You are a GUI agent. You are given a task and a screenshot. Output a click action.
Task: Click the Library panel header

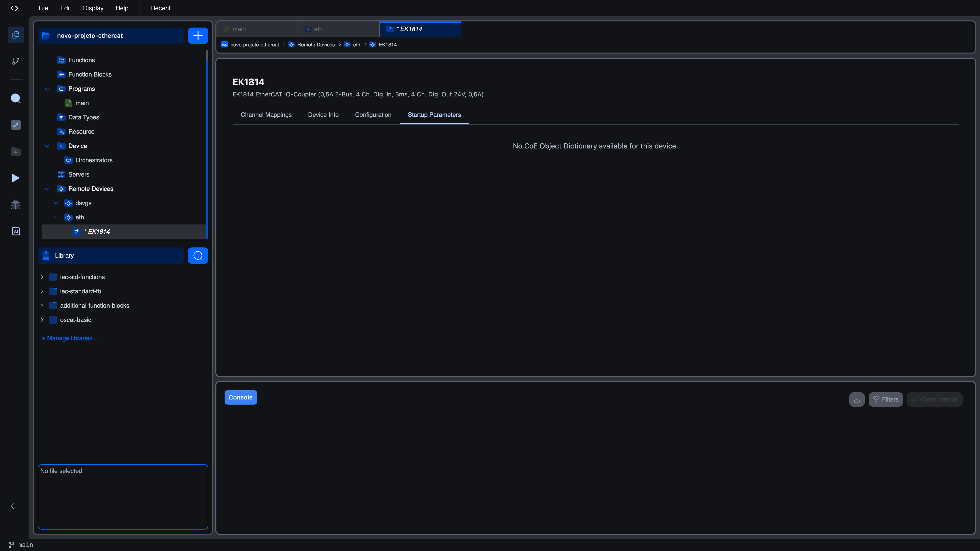coord(111,256)
